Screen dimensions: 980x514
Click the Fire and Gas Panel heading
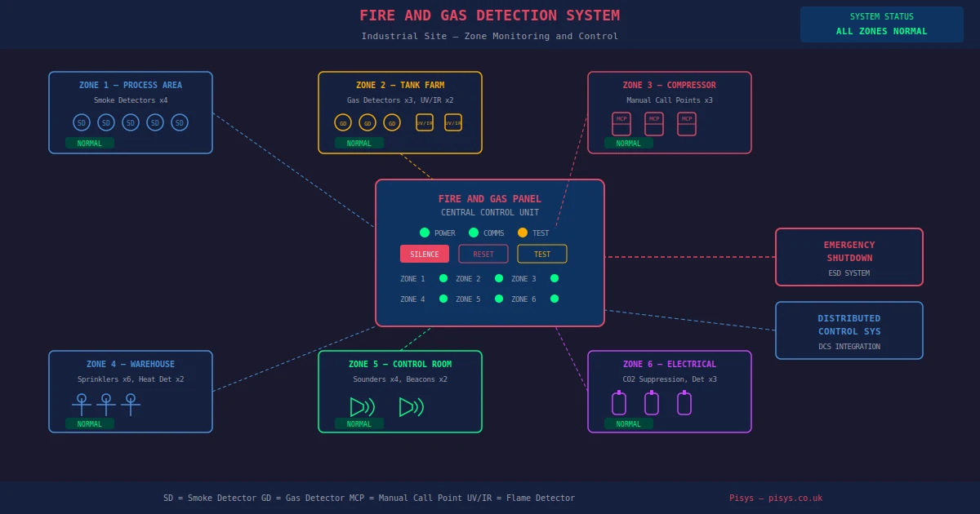tap(490, 198)
